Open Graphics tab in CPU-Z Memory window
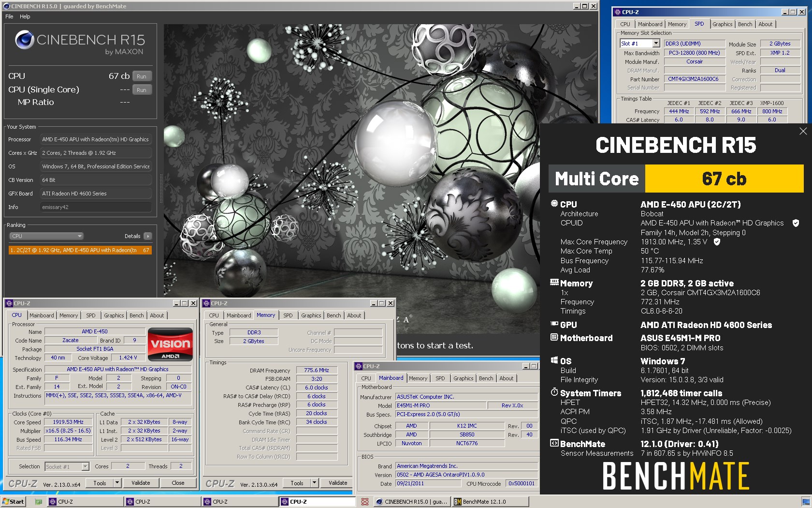812x508 pixels. click(x=311, y=315)
